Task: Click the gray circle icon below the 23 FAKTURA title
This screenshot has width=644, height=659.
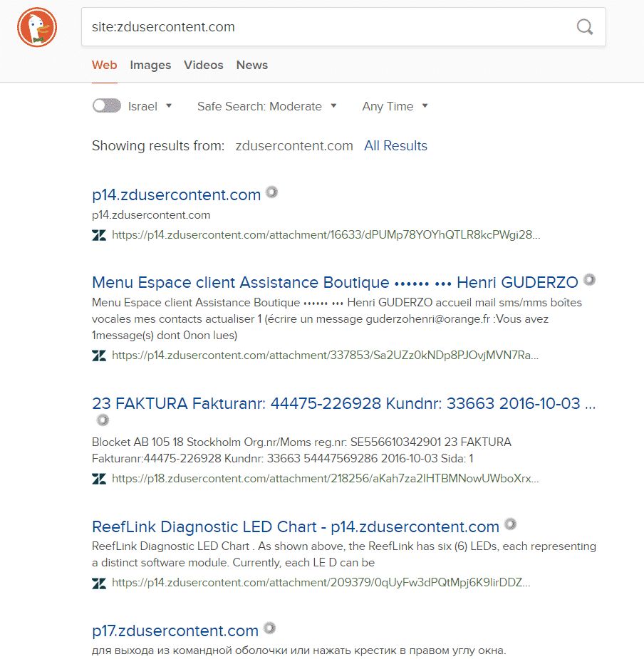Action: [103, 420]
